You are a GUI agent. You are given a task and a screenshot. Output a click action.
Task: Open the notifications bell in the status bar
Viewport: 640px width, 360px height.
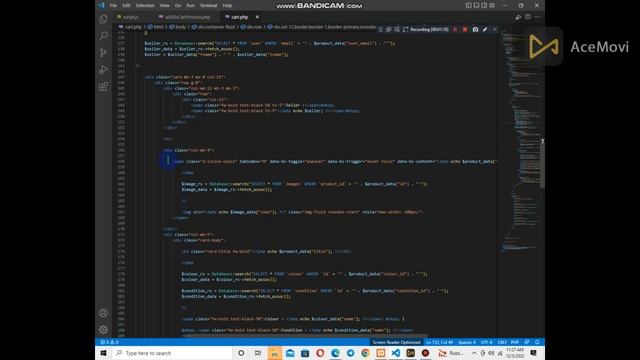538,342
